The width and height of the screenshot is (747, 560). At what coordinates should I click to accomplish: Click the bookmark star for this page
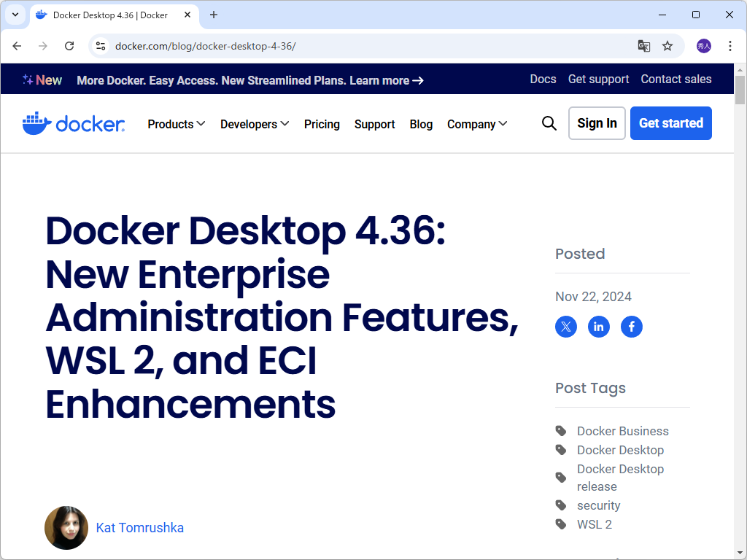coord(667,45)
